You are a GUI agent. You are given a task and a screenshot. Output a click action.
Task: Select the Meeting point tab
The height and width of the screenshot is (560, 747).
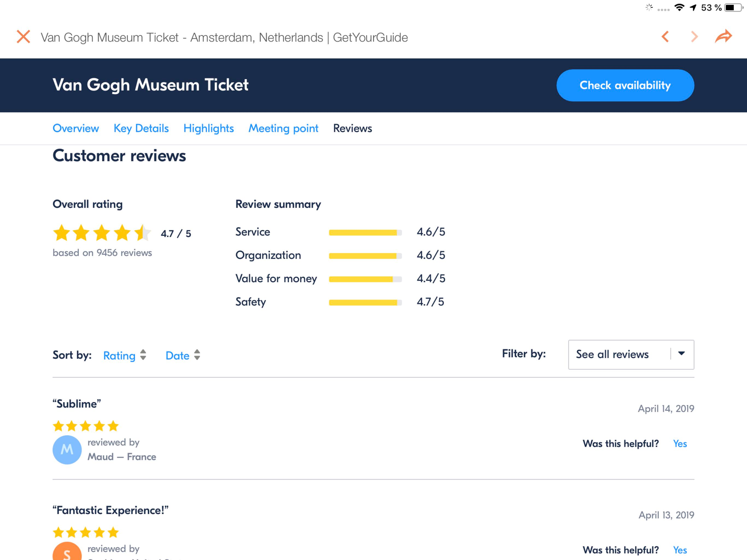283,128
